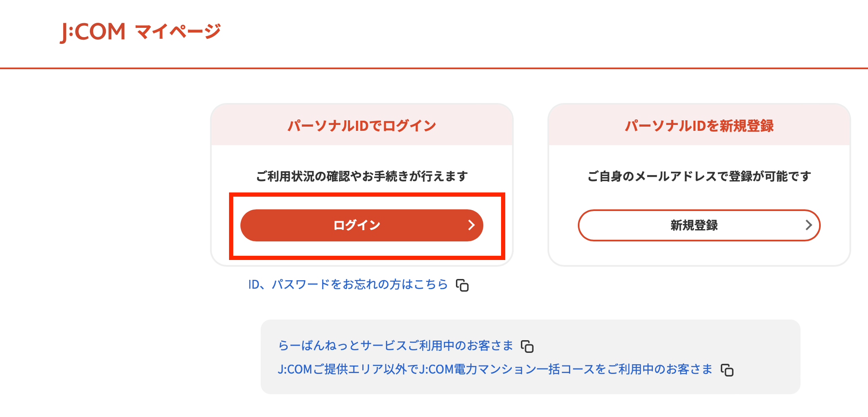Open the ID、パスワードをお忘れの方はこちら link
This screenshot has width=868, height=417.
pyautogui.click(x=348, y=284)
